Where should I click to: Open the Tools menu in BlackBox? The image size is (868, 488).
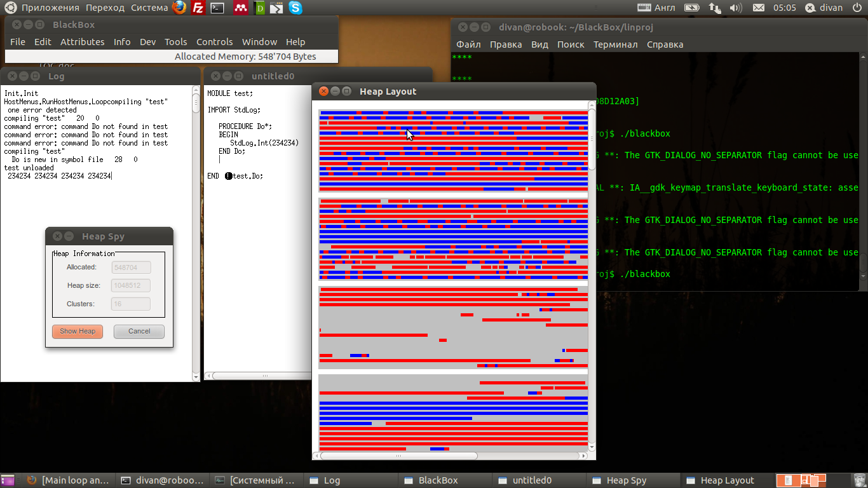coord(176,42)
